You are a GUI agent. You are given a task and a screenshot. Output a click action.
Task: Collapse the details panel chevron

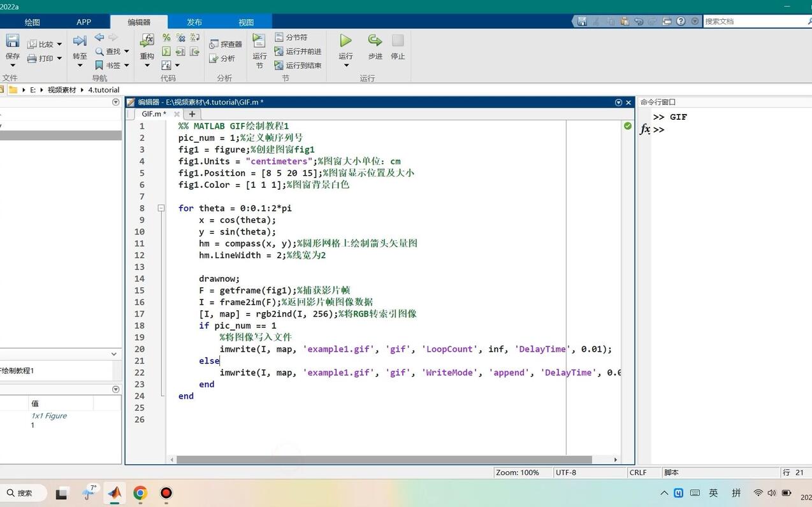(114, 354)
